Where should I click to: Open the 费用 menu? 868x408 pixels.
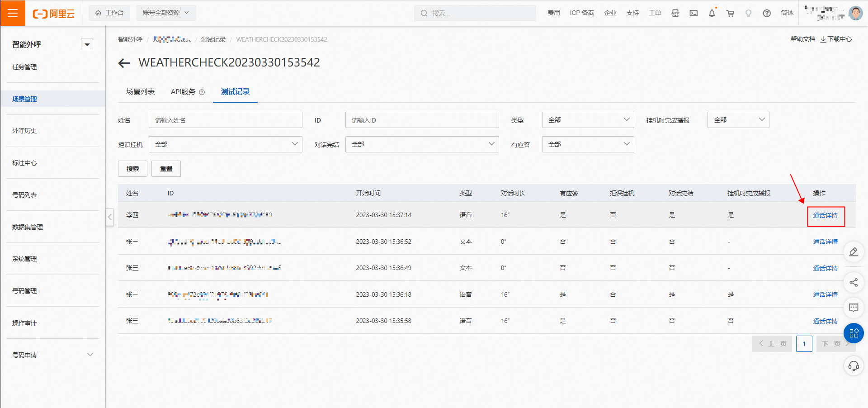pyautogui.click(x=553, y=13)
